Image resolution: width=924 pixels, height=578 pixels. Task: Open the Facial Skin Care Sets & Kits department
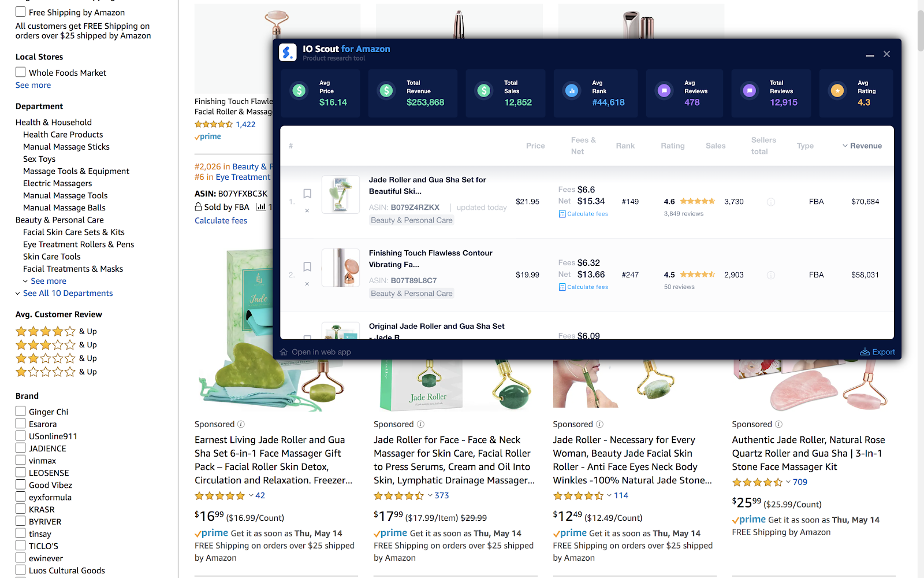74,232
